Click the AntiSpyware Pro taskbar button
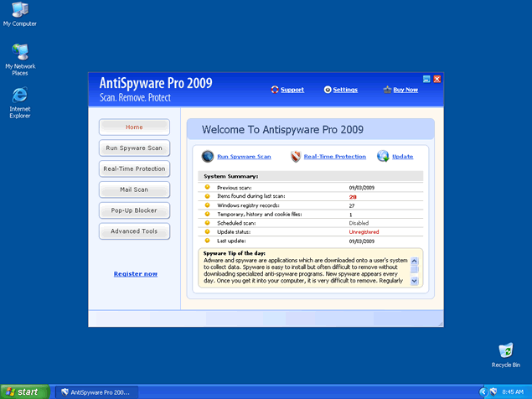The height and width of the screenshot is (399, 532). [x=94, y=391]
